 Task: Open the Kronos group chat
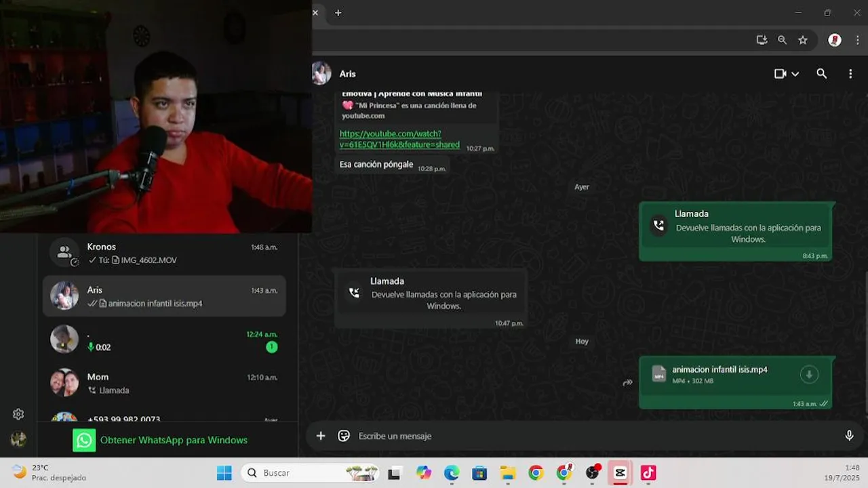pyautogui.click(x=164, y=253)
